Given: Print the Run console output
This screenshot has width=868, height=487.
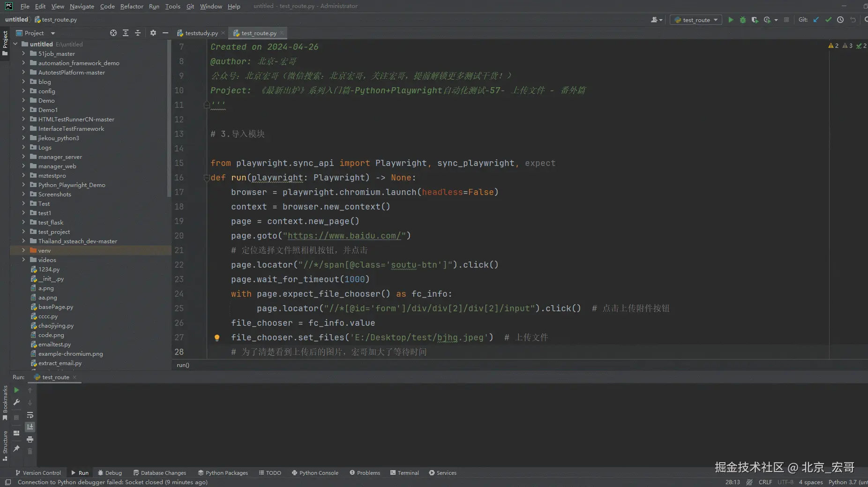Looking at the screenshot, I should (x=30, y=439).
